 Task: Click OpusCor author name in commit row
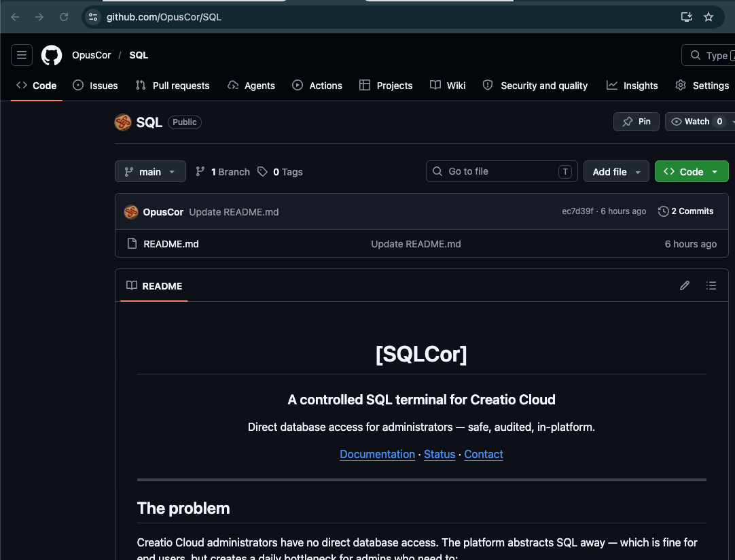[x=163, y=212]
